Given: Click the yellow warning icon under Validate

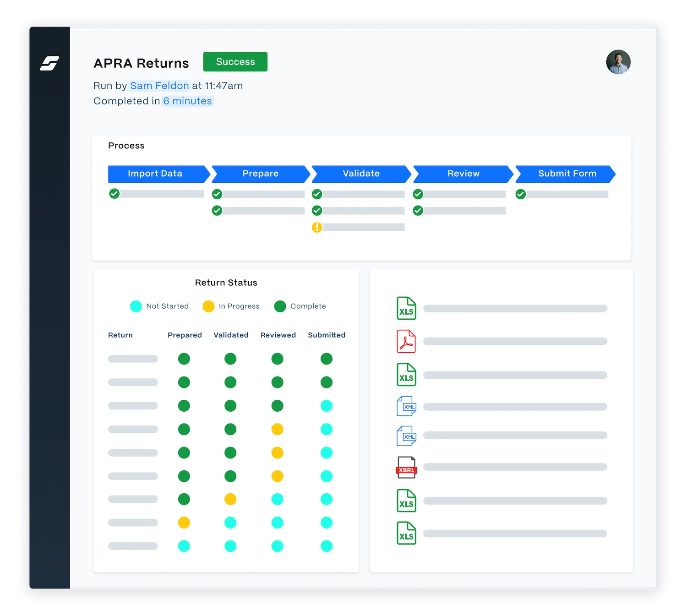Looking at the screenshot, I should [317, 227].
